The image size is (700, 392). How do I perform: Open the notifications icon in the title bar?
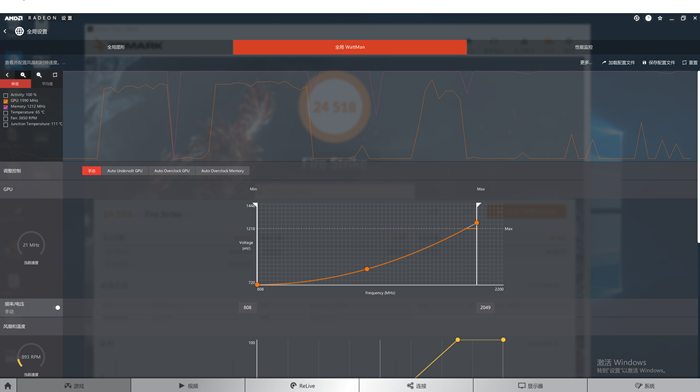648,18
